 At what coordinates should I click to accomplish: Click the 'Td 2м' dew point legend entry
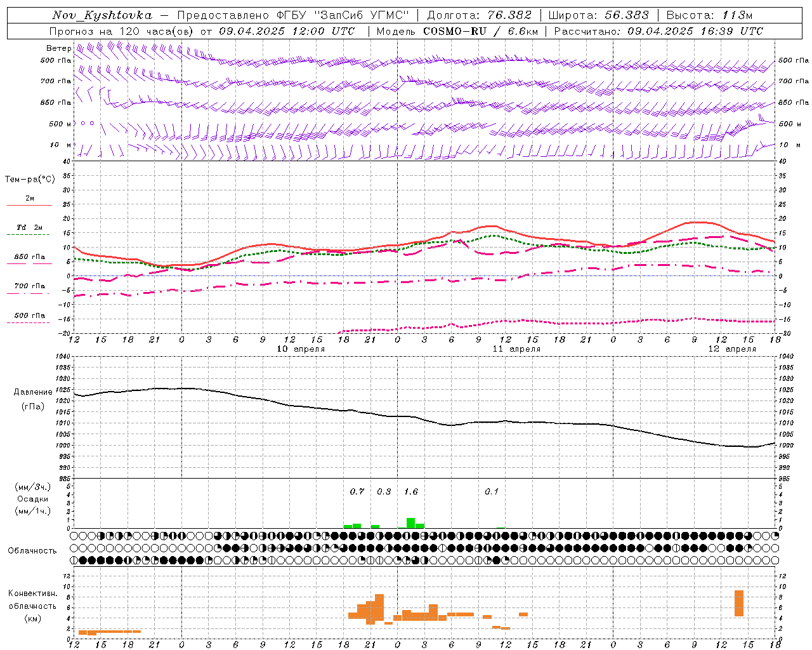(x=30, y=227)
